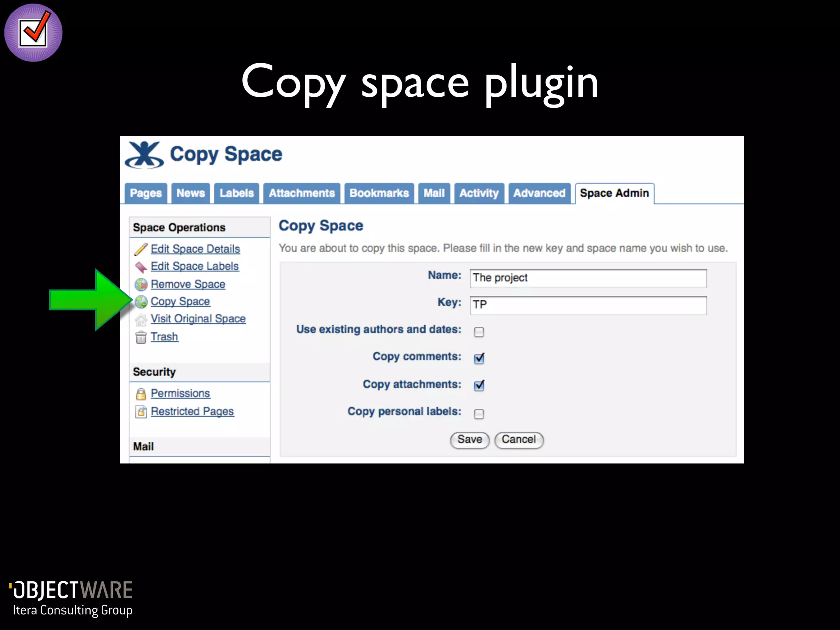Screen dimensions: 840x630
Task: Open the Labels tab
Action: [237, 193]
